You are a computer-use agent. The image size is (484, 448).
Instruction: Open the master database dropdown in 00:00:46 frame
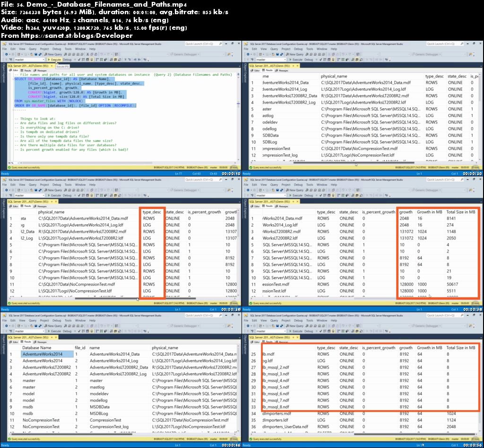pyautogui.click(x=29, y=331)
